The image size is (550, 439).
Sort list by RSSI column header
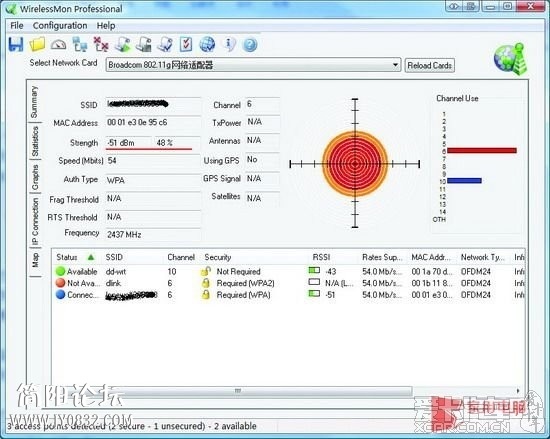321,257
